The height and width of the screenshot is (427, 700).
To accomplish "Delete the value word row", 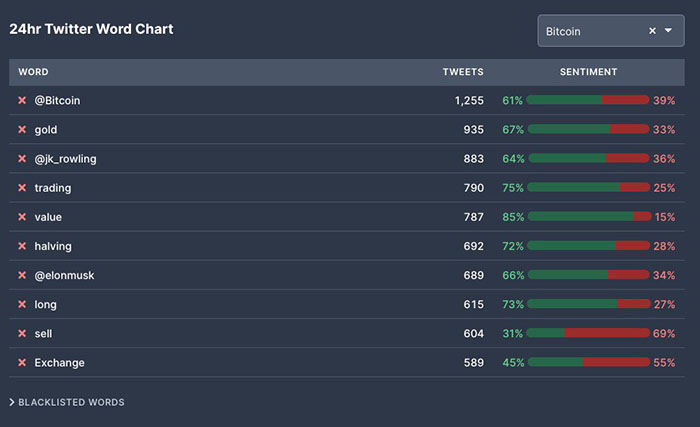I will pyautogui.click(x=22, y=217).
